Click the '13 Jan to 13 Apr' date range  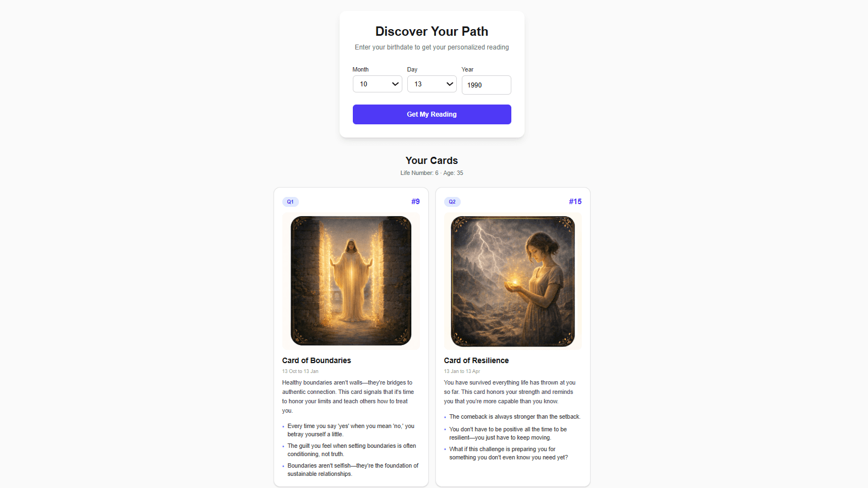462,371
